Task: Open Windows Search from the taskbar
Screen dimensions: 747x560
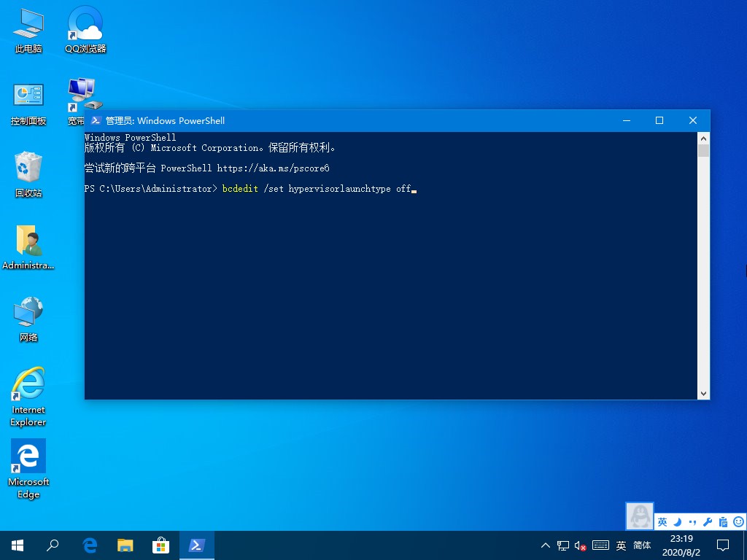Action: tap(52, 545)
